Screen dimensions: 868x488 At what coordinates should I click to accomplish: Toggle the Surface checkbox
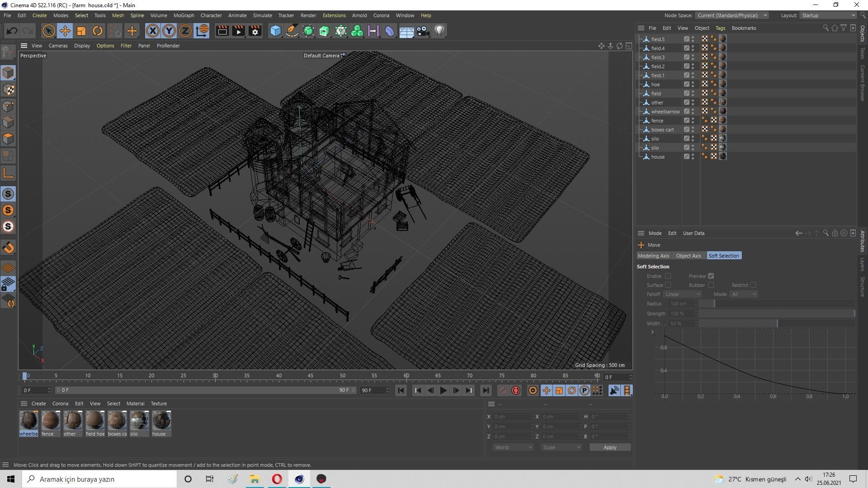click(668, 285)
